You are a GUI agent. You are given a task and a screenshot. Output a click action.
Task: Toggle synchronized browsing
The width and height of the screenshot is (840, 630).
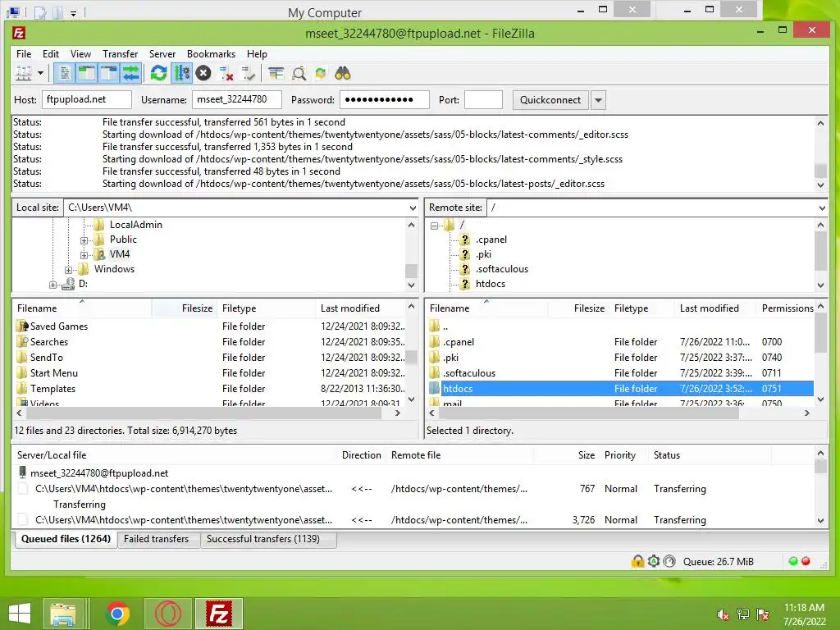pos(321,73)
